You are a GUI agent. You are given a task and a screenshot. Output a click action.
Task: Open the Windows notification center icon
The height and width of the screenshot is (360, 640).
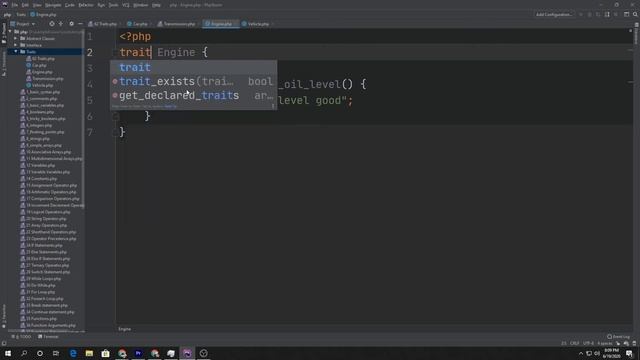point(629,353)
